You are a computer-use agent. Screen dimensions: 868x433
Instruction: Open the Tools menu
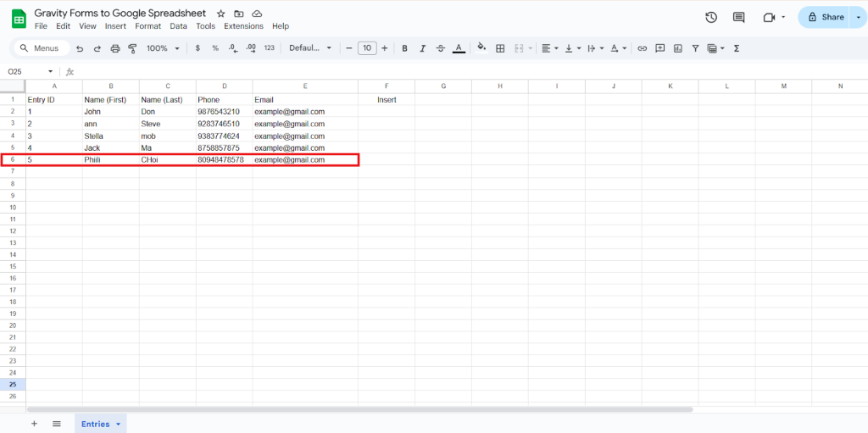(205, 26)
